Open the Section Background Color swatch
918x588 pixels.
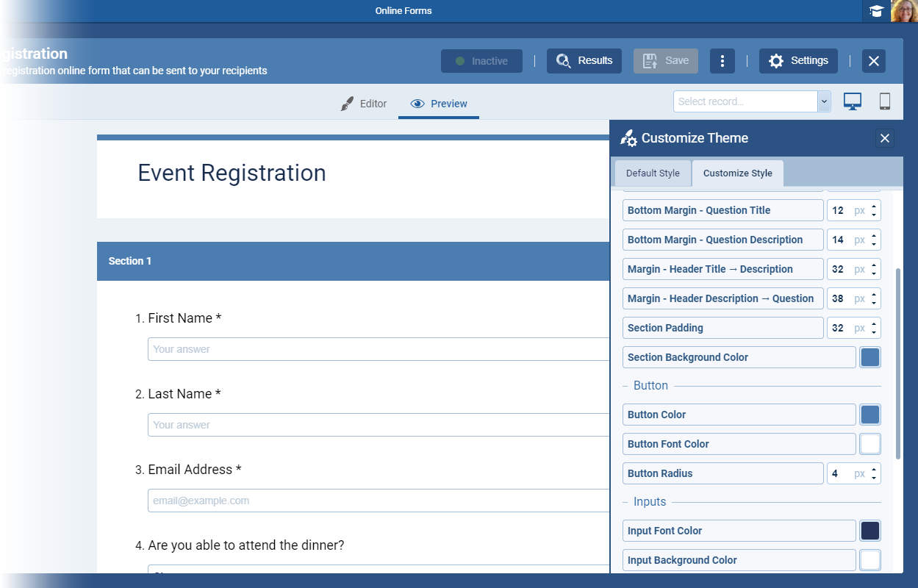[870, 357]
